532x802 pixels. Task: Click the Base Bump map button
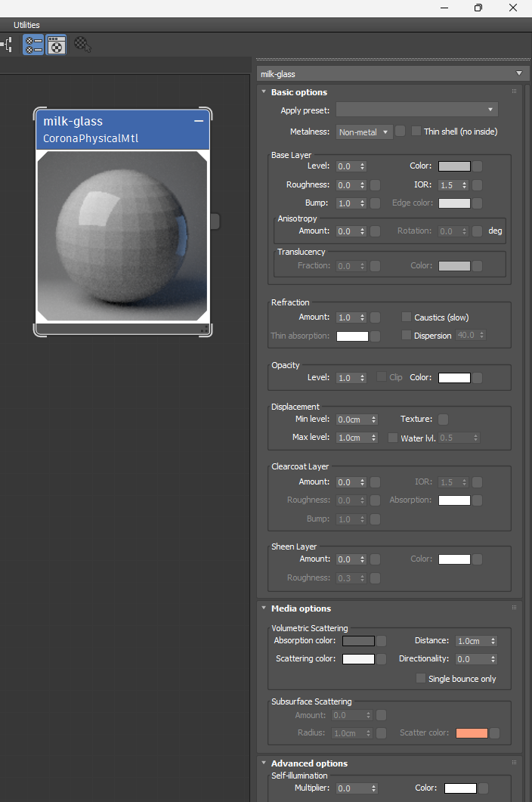tap(375, 203)
